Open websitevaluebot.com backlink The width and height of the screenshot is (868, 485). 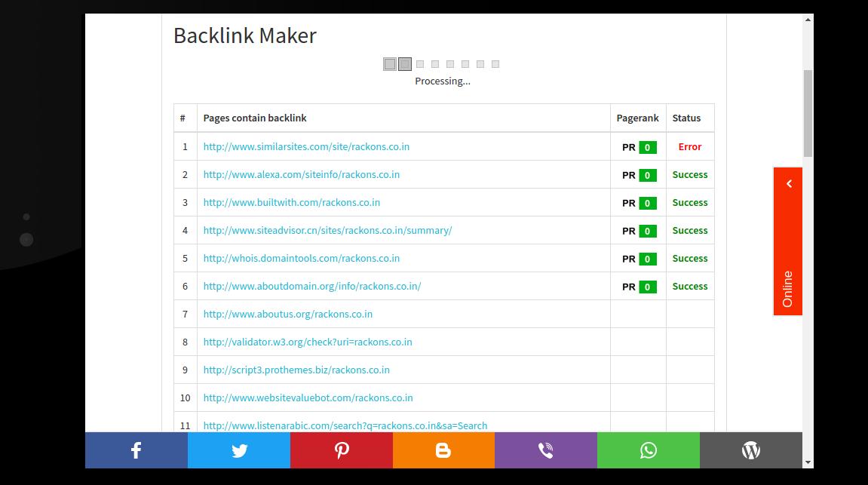click(308, 398)
